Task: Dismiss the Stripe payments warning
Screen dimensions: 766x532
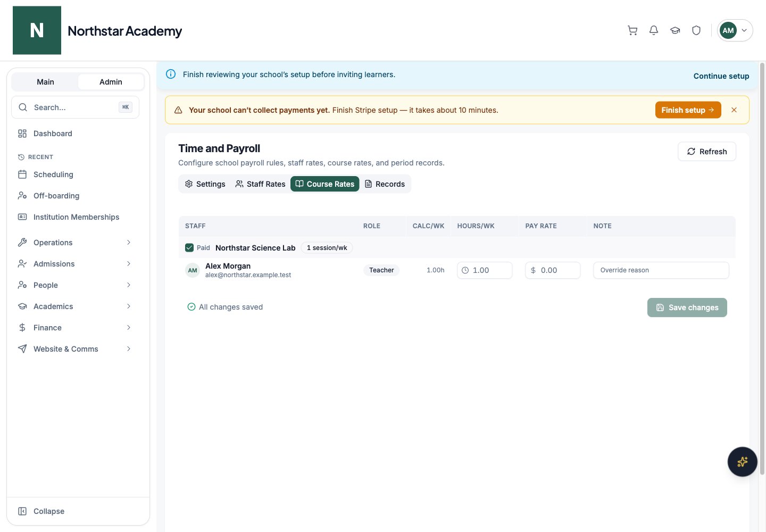Action: click(734, 110)
